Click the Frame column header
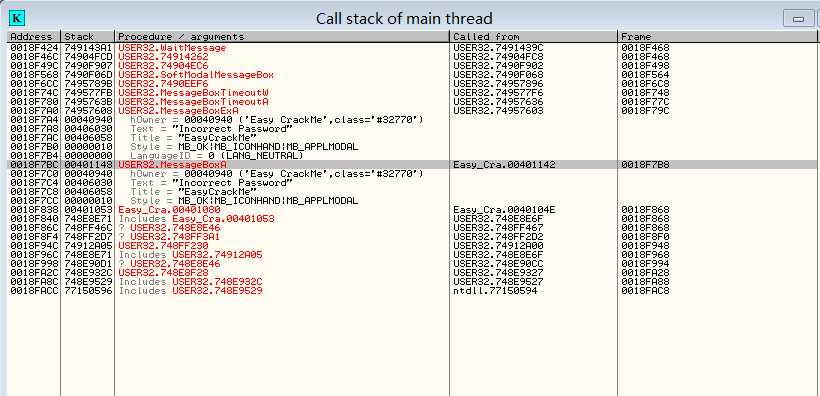820x396 pixels. pyautogui.click(x=718, y=37)
